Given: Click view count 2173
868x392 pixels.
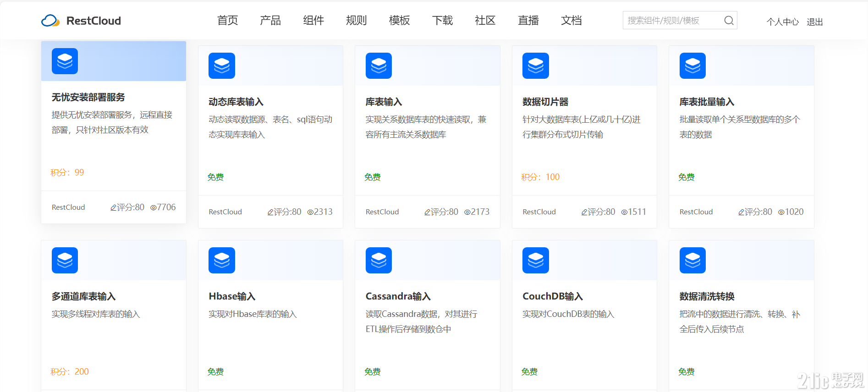Looking at the screenshot, I should coord(477,212).
